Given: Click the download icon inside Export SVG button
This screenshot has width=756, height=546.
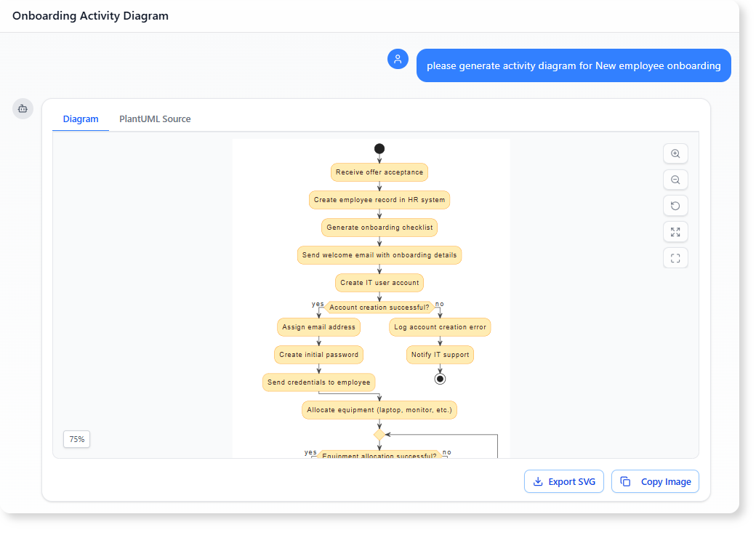Looking at the screenshot, I should [x=539, y=481].
